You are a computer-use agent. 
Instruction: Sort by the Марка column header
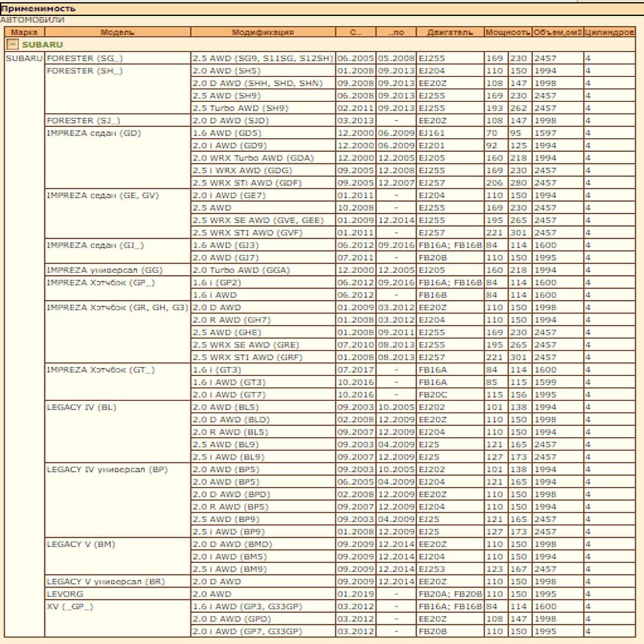tap(24, 32)
